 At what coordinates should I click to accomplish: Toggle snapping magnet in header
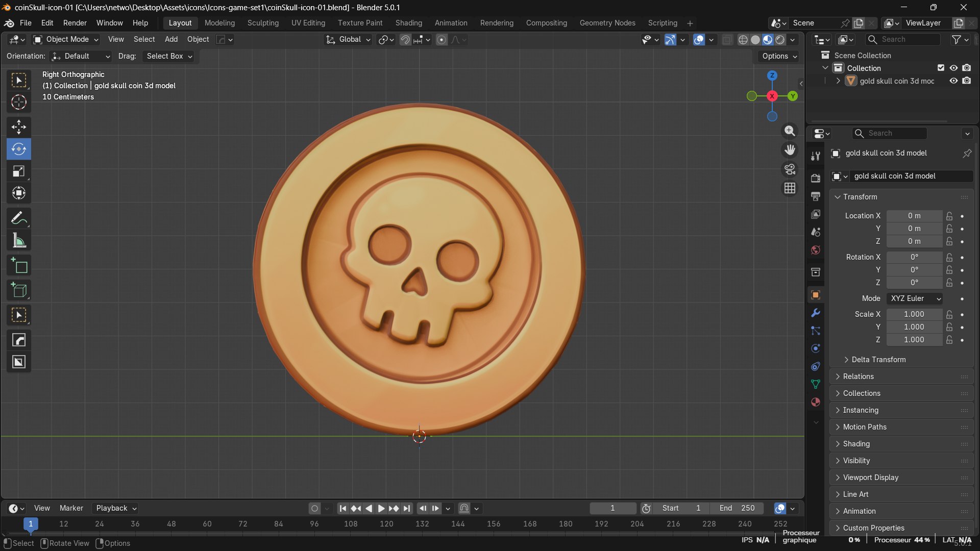405,39
